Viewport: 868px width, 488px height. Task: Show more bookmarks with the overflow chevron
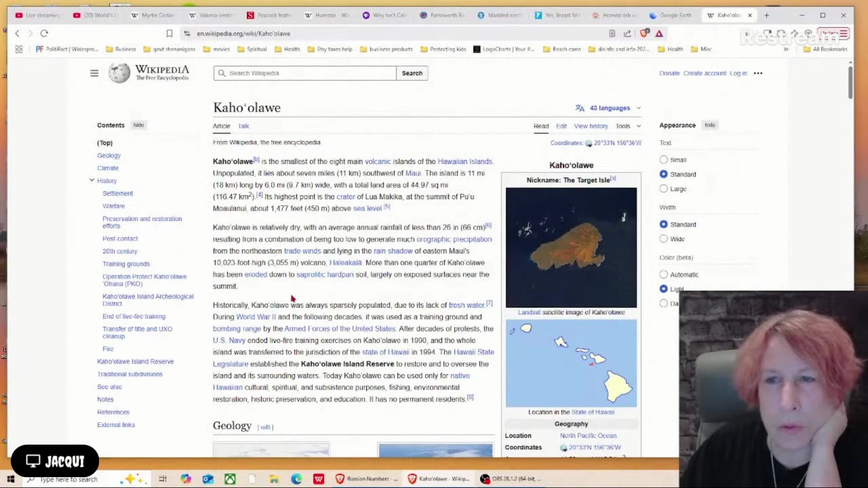click(x=786, y=49)
